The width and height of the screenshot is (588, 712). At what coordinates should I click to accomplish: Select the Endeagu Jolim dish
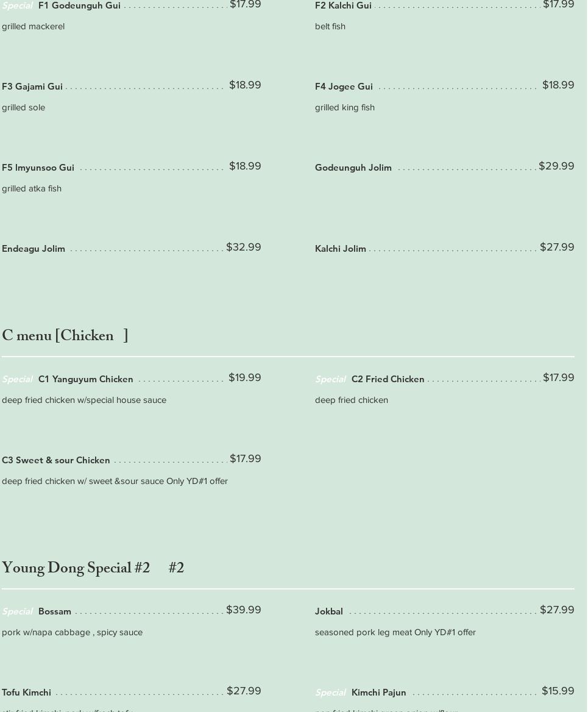point(34,249)
